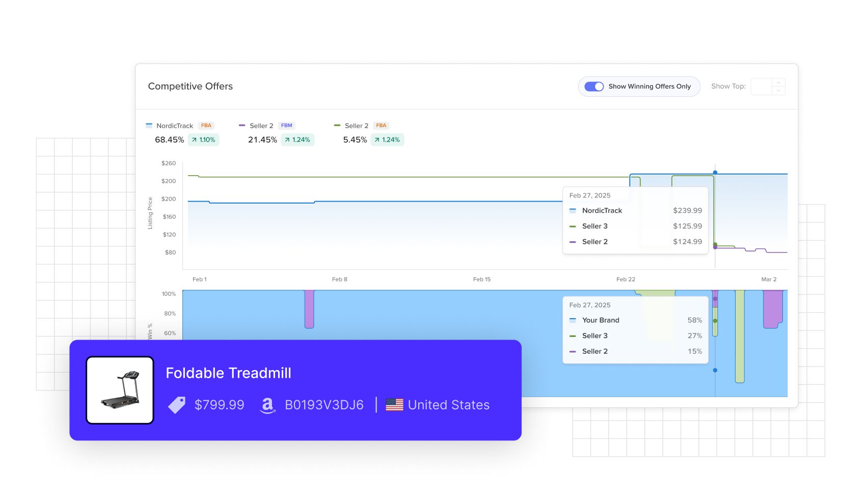The height and width of the screenshot is (504, 868).
Task: Decrease Show Top value with down arrow
Action: [x=778, y=91]
